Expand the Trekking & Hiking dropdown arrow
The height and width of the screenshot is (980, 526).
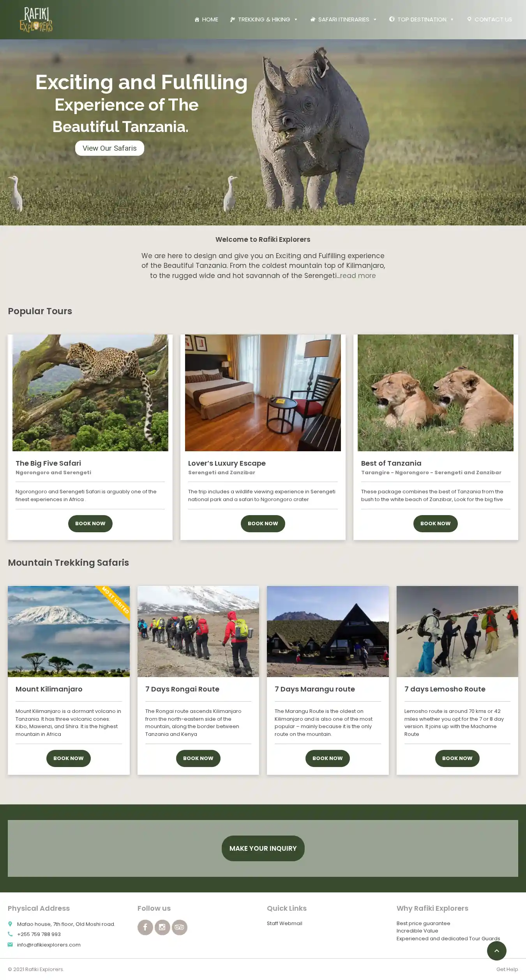tap(296, 19)
